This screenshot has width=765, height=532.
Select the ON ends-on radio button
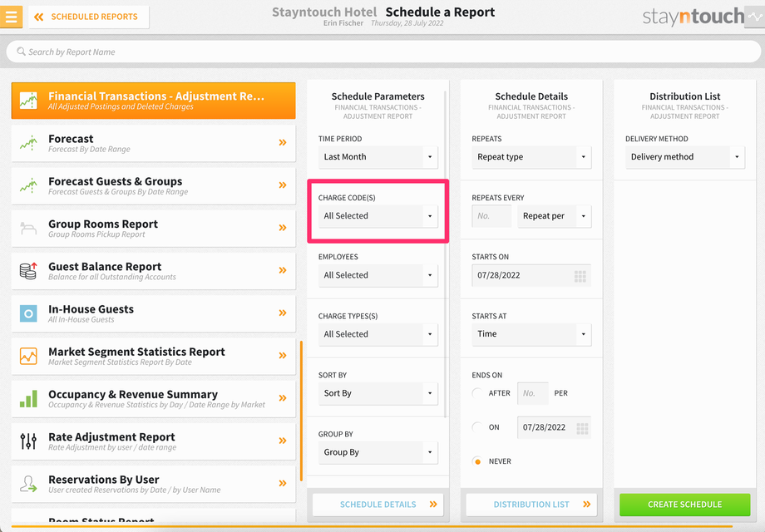coord(477,427)
